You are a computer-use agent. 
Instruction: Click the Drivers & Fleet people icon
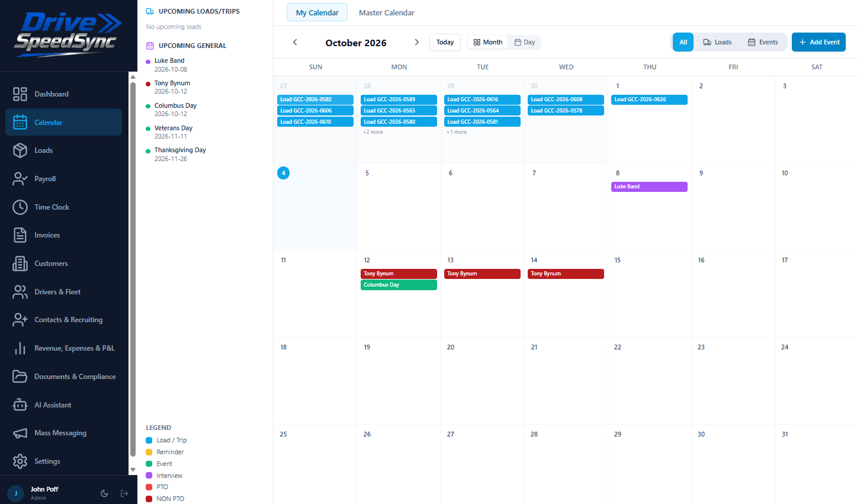20,291
